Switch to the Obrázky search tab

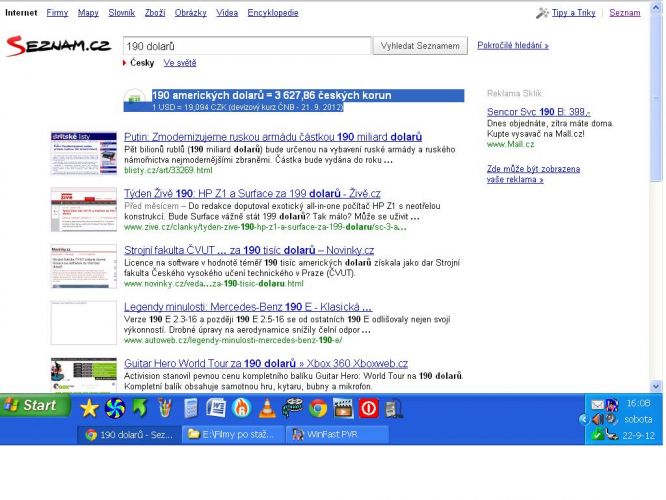[x=190, y=13]
